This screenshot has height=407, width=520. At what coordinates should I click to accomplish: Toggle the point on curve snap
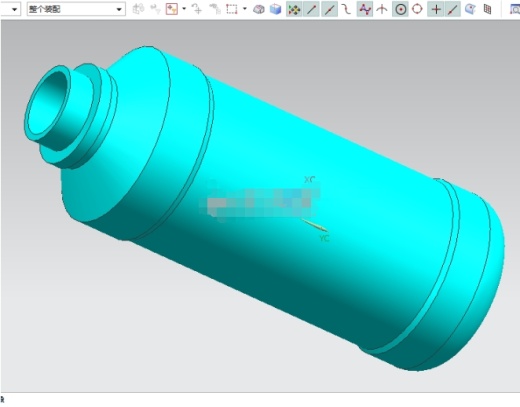click(x=453, y=10)
